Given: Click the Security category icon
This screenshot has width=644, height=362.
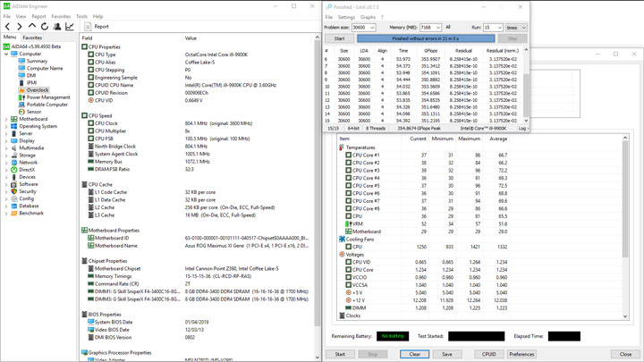Looking at the screenshot, I should pyautogui.click(x=14, y=191).
